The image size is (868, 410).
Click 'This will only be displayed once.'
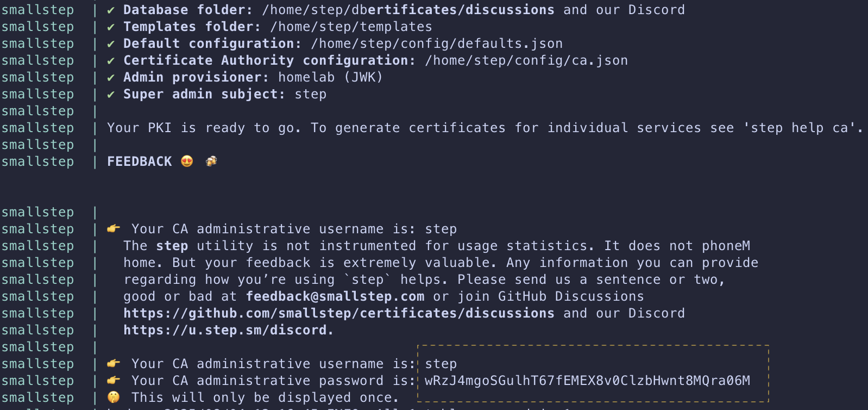(x=266, y=397)
